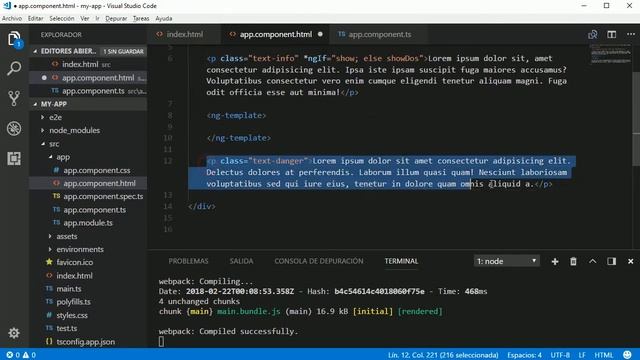This screenshot has width=640, height=360.
Task: Change encoding via UTF-8 status item
Action: click(x=560, y=355)
